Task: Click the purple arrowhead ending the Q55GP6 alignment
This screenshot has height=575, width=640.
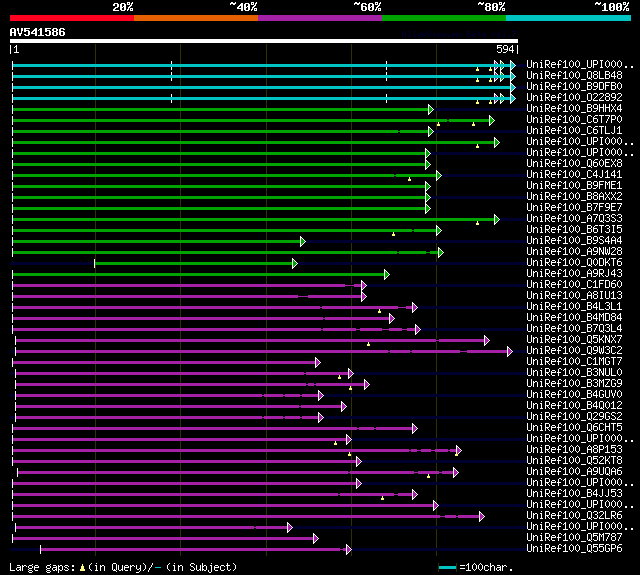Action: tap(349, 550)
